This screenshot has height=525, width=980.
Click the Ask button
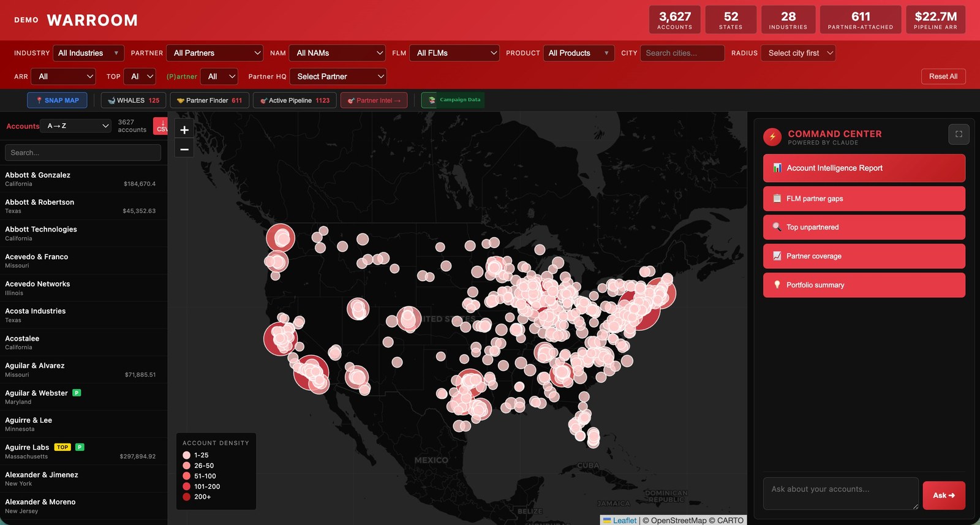pos(944,495)
